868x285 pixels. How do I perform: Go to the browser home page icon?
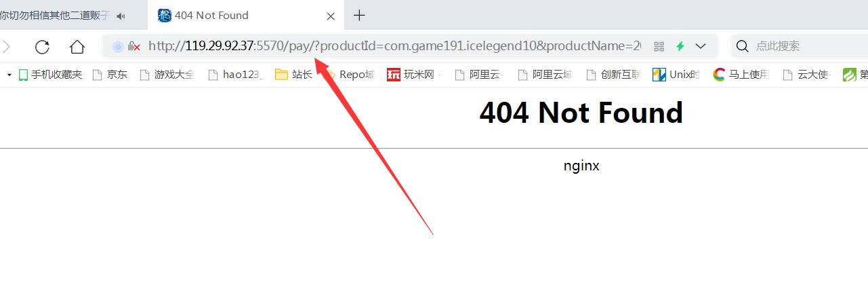point(77,46)
